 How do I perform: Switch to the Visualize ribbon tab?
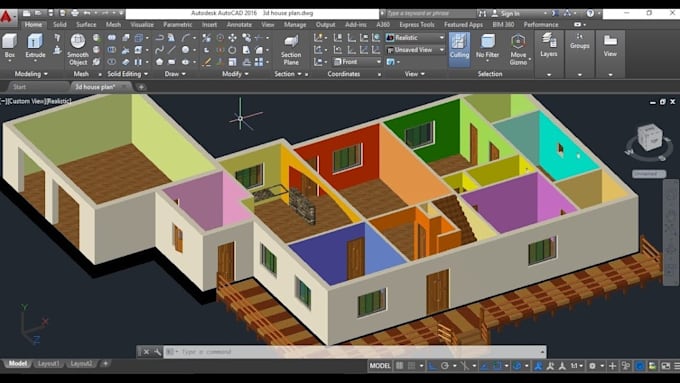(142, 25)
